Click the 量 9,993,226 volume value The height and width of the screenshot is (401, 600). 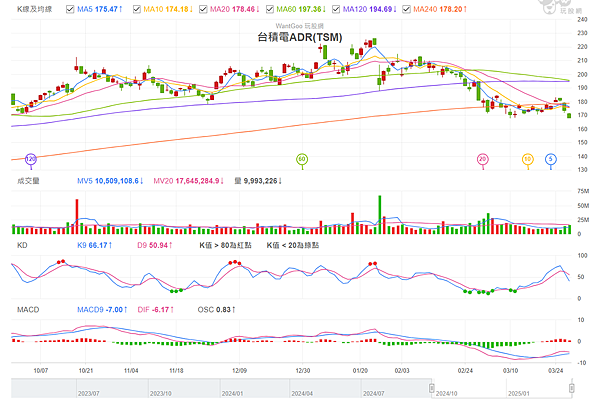258,181
